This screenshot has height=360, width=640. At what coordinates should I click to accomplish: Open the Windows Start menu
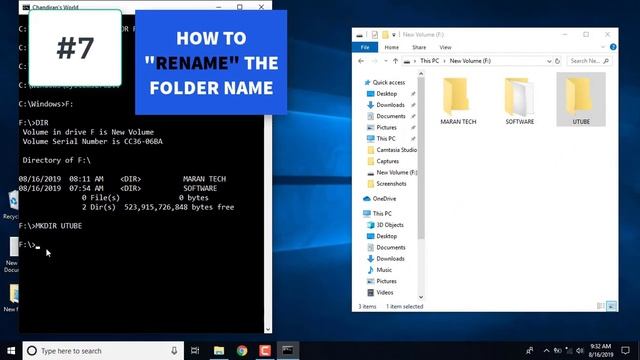click(x=11, y=351)
